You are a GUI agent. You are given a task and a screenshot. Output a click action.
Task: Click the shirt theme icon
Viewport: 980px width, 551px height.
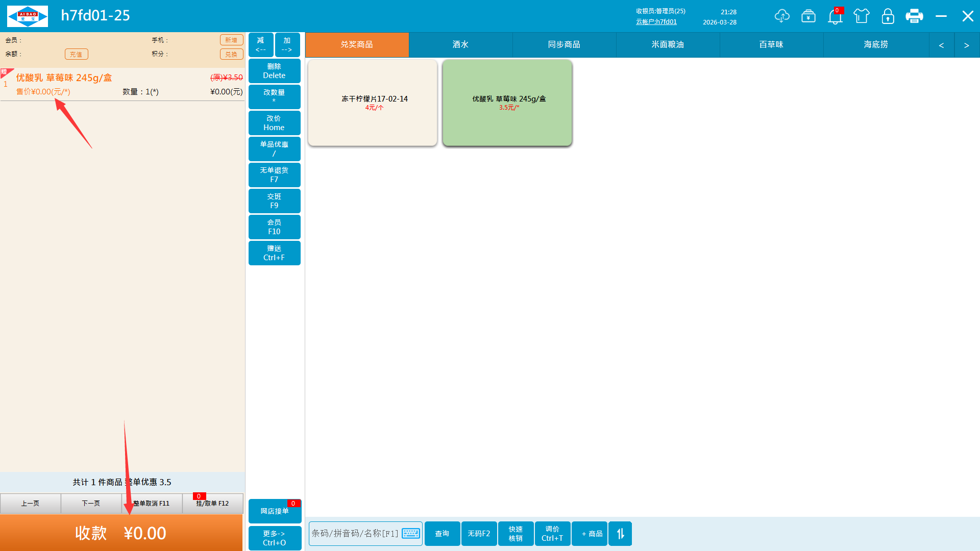862,16
